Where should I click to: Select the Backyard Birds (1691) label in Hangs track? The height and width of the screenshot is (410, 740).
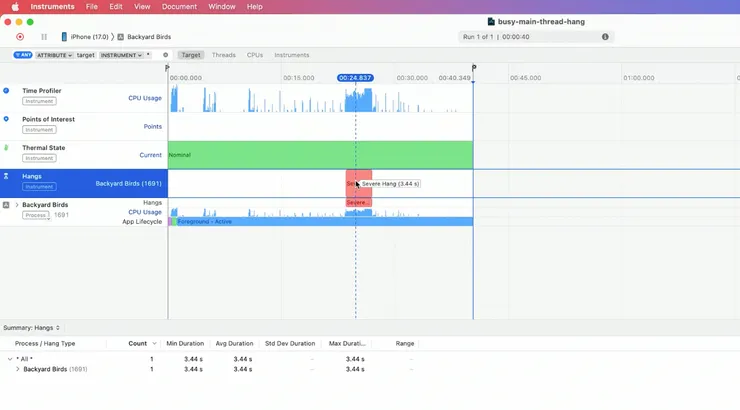[128, 184]
